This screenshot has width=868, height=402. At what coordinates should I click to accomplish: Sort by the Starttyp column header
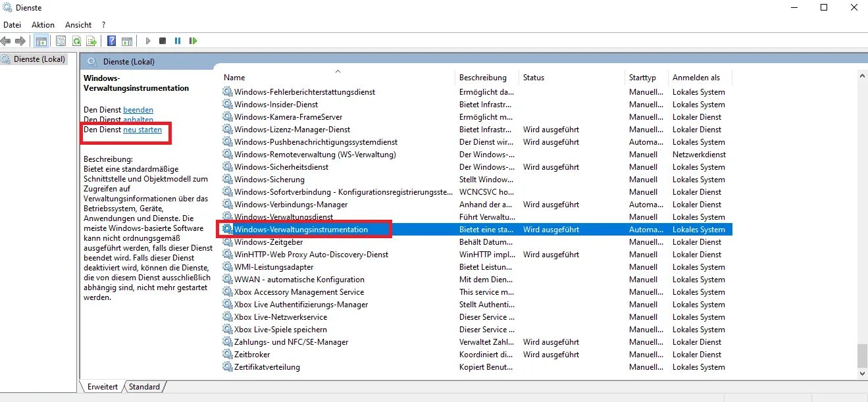coord(646,77)
